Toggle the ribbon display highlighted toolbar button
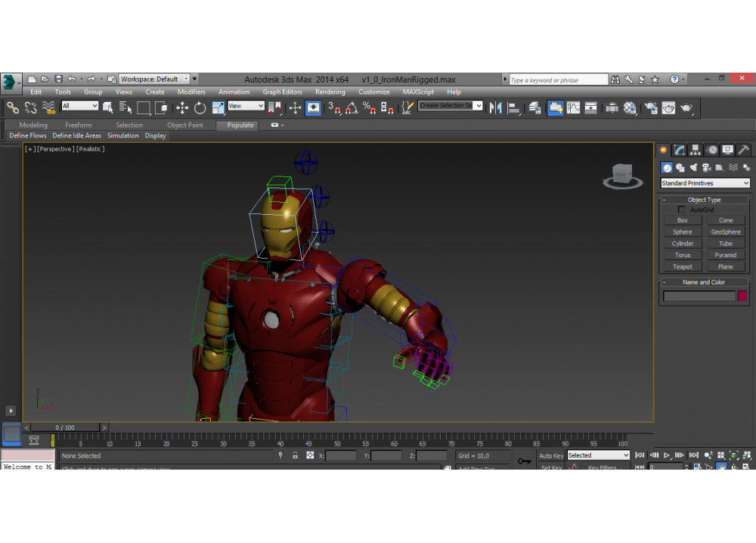The width and height of the screenshot is (756, 543). [x=555, y=107]
